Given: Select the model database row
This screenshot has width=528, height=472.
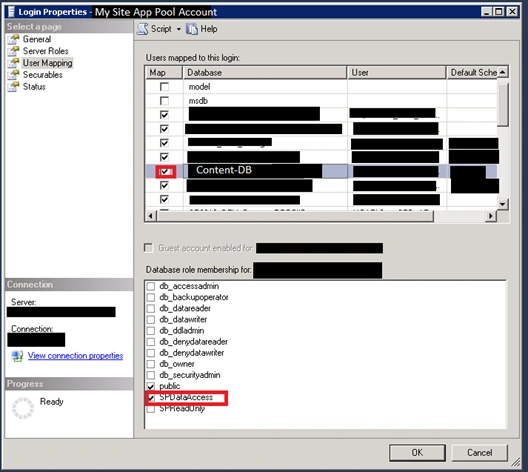Looking at the screenshot, I should point(321,87).
